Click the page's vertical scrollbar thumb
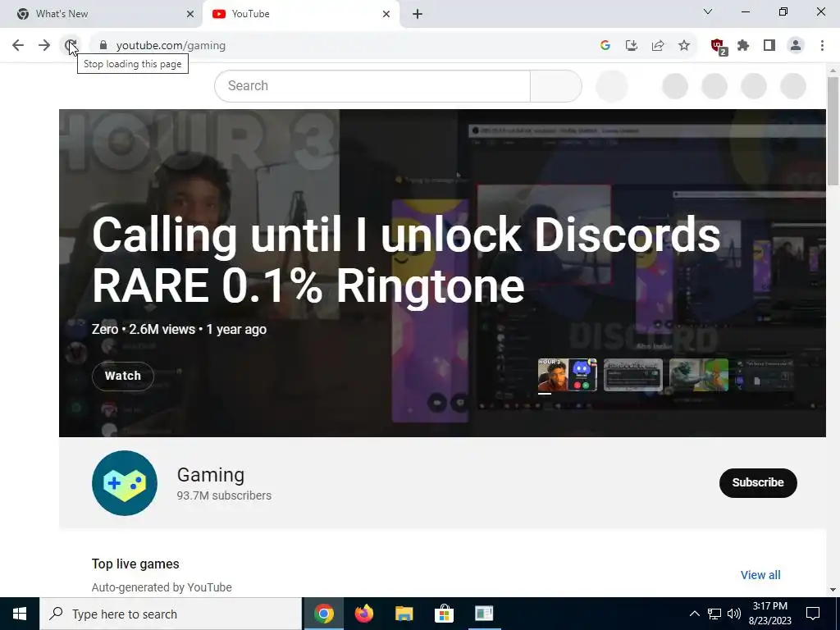The width and height of the screenshot is (840, 630). point(833,131)
